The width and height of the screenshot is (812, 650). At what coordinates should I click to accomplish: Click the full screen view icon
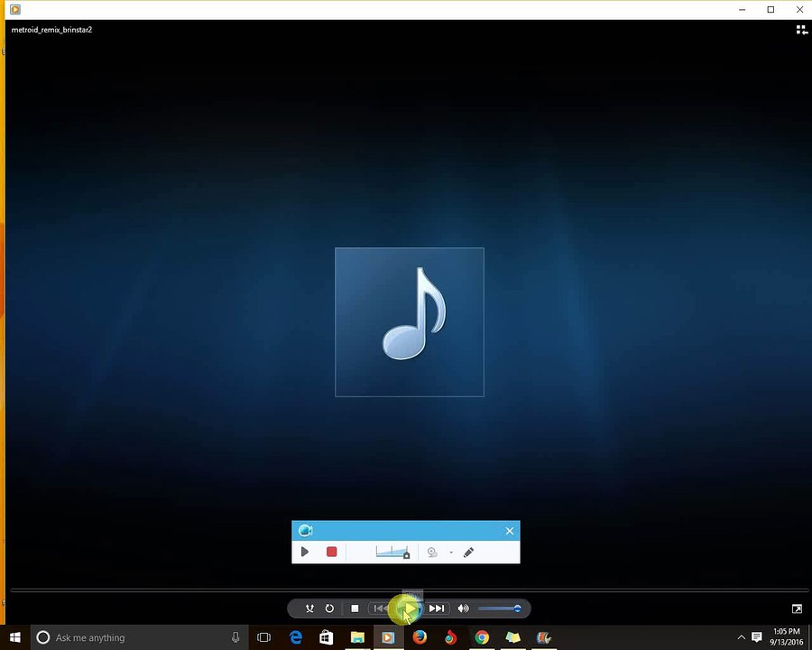pyautogui.click(x=797, y=608)
